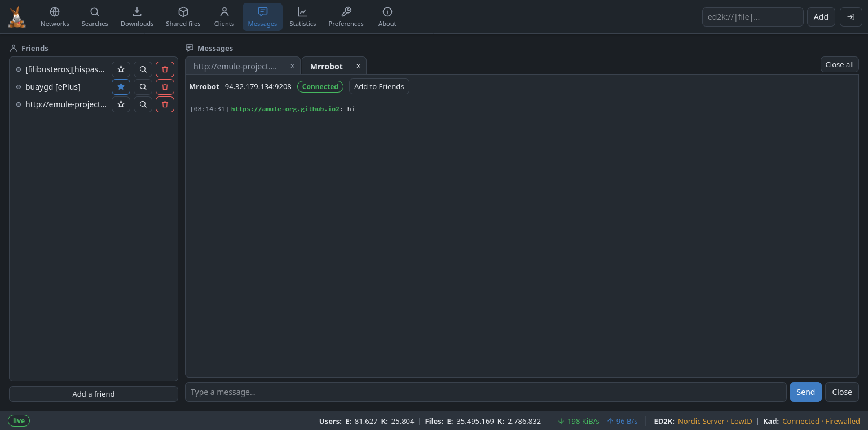Screen dimensions: 868x430
Task: Open the Networks section
Action: tap(55, 17)
